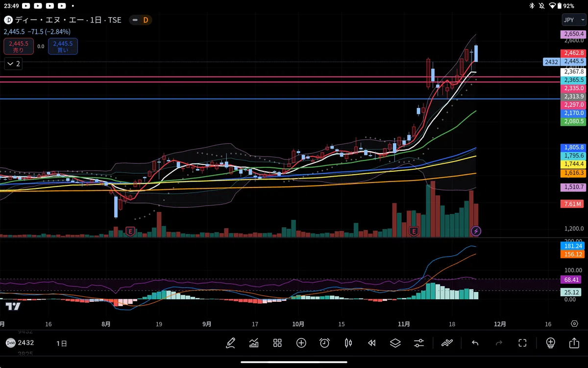The width and height of the screenshot is (588, 368).
Task: Tap the cyan 2,365.5 price label
Action: pyautogui.click(x=573, y=80)
